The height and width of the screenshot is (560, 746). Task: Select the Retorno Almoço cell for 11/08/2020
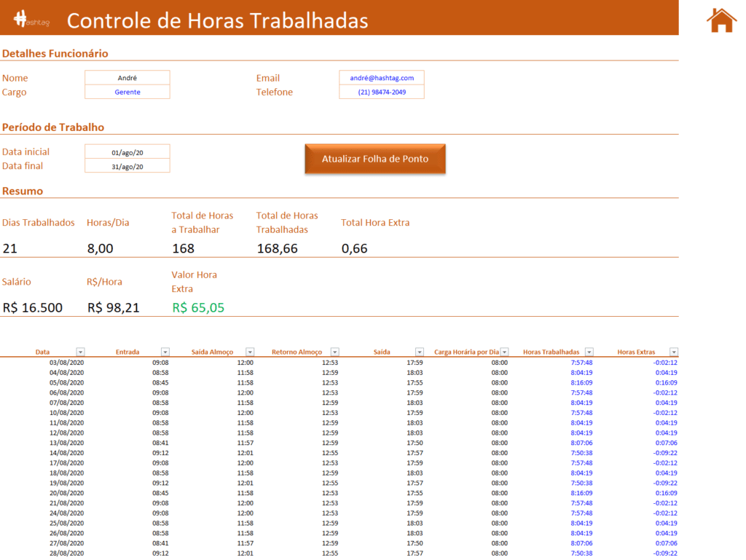[330, 422]
